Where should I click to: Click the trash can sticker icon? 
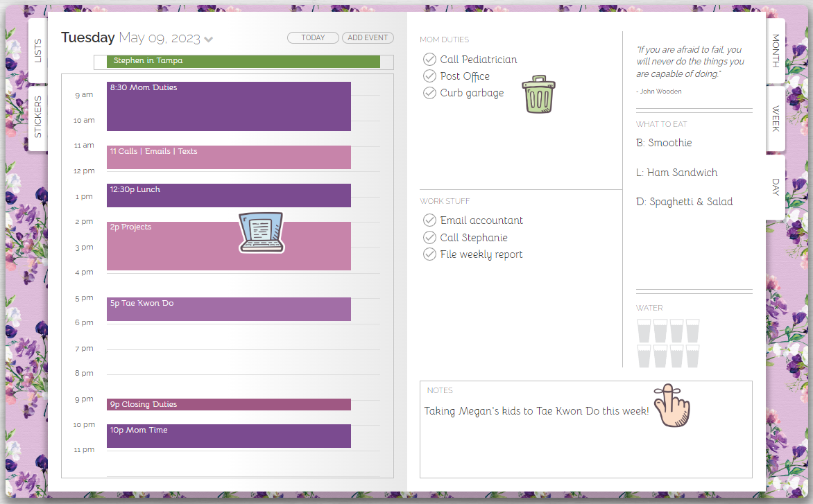[x=538, y=94]
